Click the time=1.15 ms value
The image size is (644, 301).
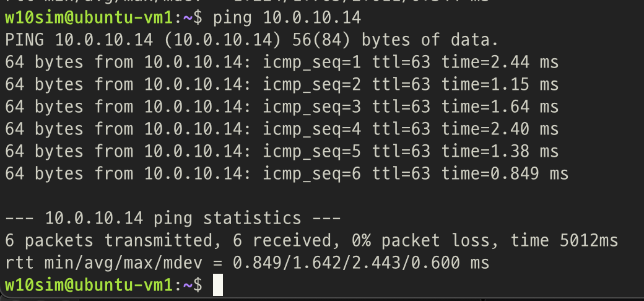(x=500, y=84)
